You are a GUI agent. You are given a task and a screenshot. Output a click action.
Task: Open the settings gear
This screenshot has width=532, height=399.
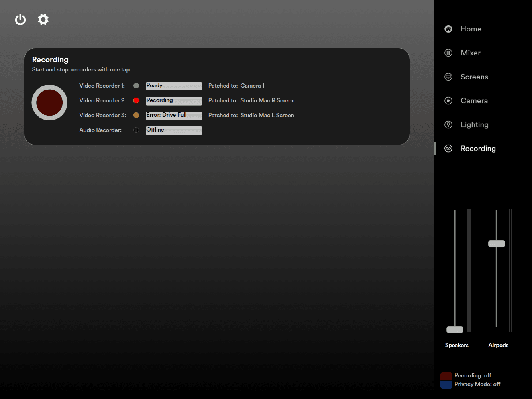[43, 19]
